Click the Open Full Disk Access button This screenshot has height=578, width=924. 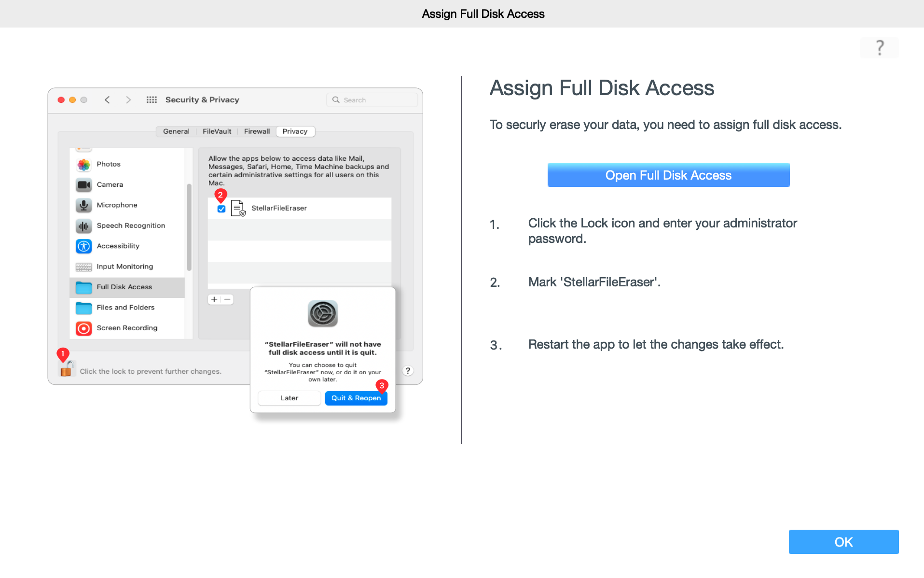pyautogui.click(x=668, y=175)
